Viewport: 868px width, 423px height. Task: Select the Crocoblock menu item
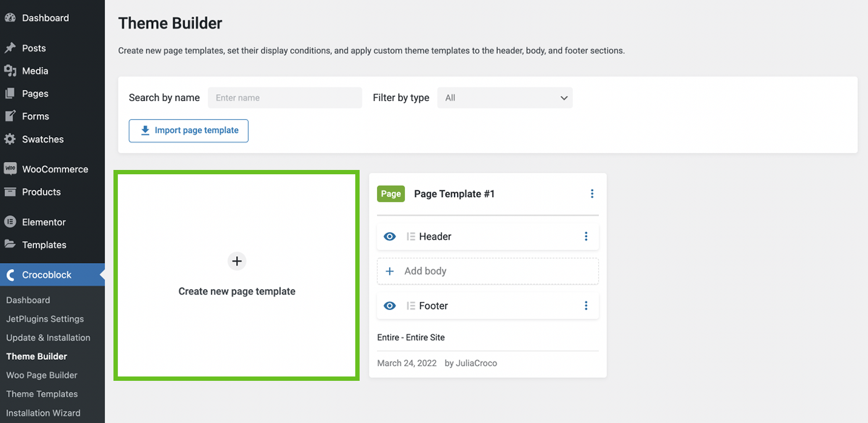[x=52, y=275]
